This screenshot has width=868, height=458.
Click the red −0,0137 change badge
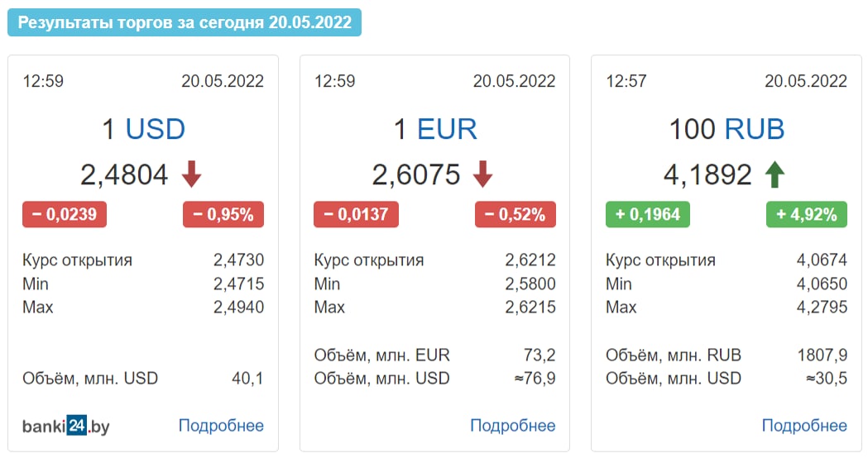[x=356, y=215]
